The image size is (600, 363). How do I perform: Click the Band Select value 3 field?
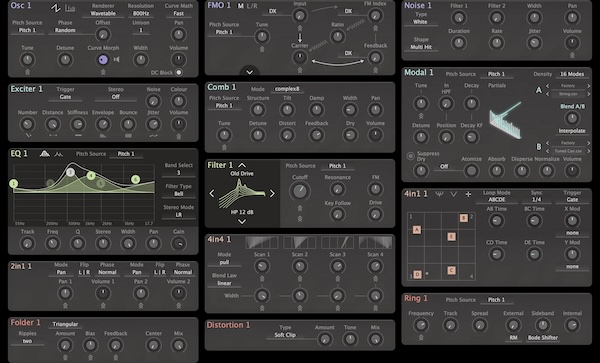178,173
